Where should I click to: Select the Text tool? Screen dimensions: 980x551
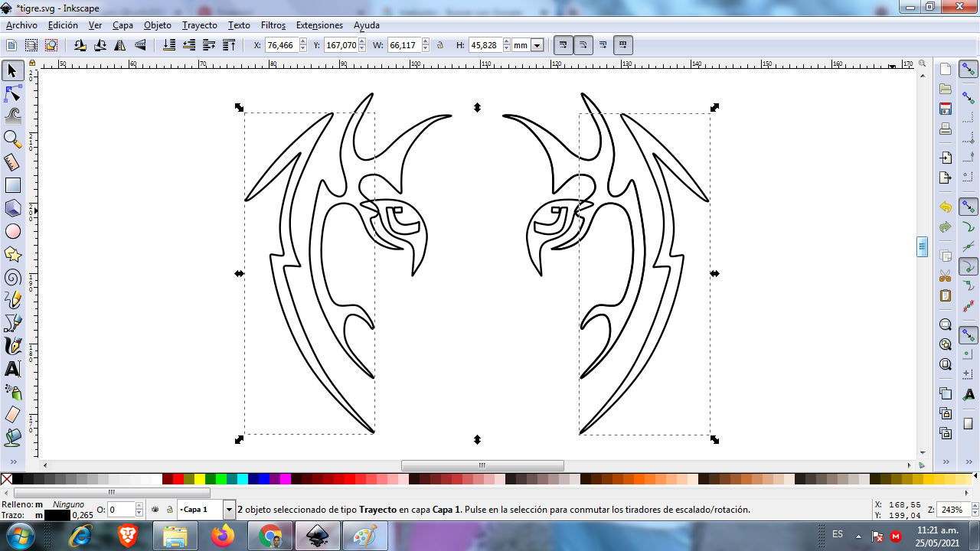pyautogui.click(x=12, y=369)
